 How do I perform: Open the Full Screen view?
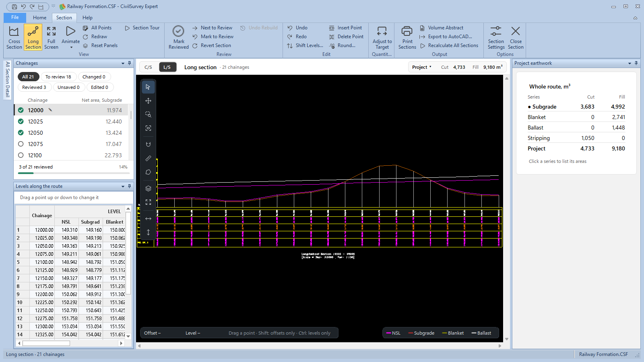(51, 37)
